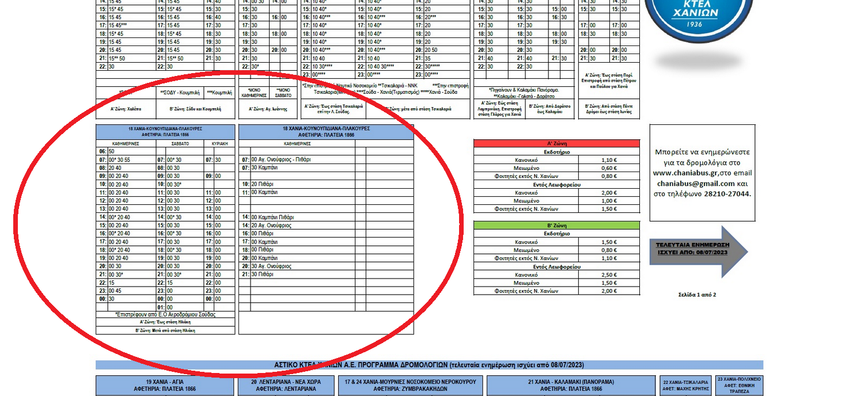Click the red 'Α' Ζώνη' fare header

(556, 143)
